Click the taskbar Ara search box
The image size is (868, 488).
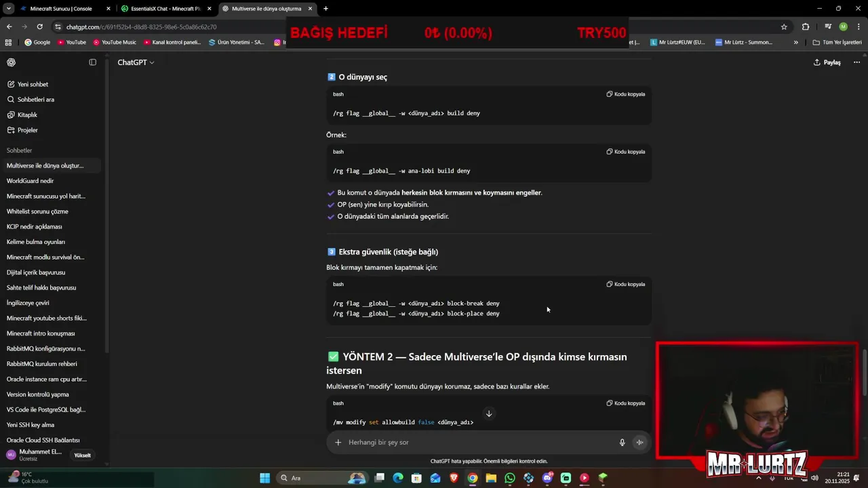(322, 478)
